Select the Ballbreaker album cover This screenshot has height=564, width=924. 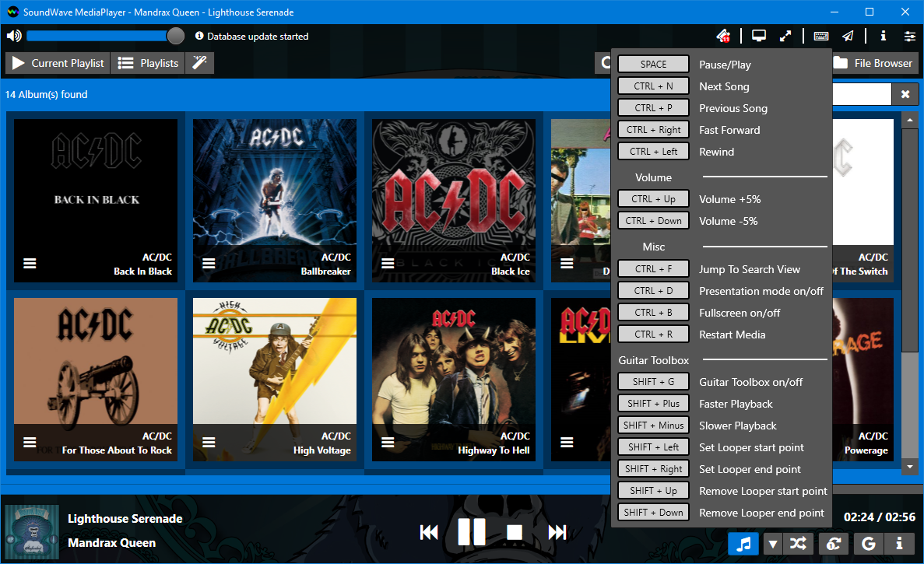(x=275, y=201)
